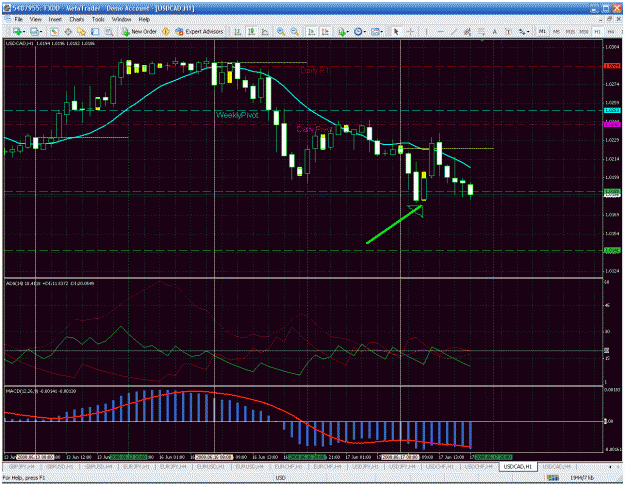Toggle Expert Advisors on or off
This screenshot has height=484, width=625.
199,31
